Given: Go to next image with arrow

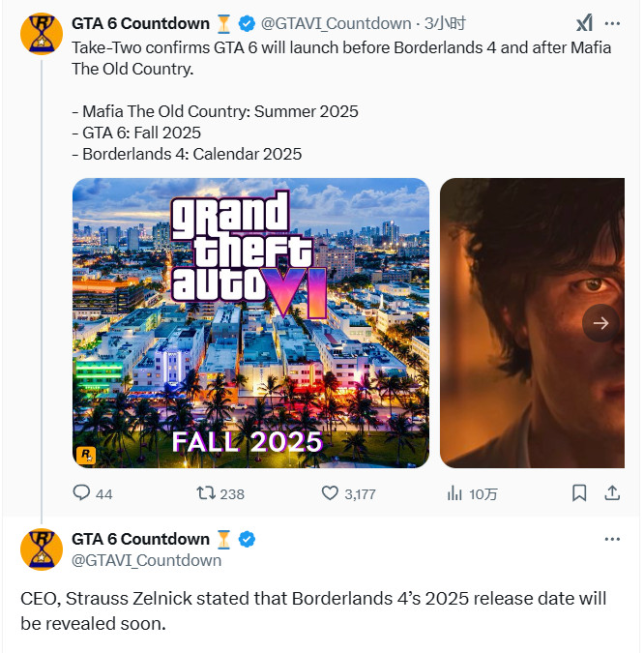Looking at the screenshot, I should (600, 323).
